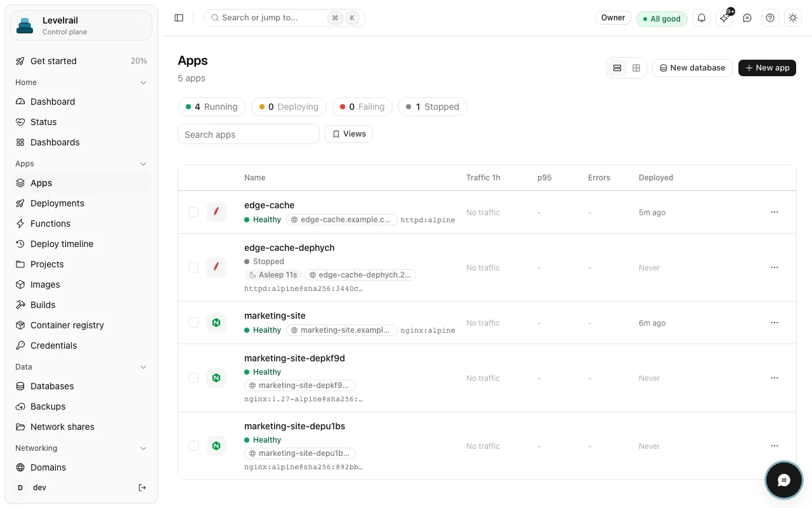The width and height of the screenshot is (812, 508).
Task: Open the marketing-site-depu1bs app name
Action: point(294,426)
